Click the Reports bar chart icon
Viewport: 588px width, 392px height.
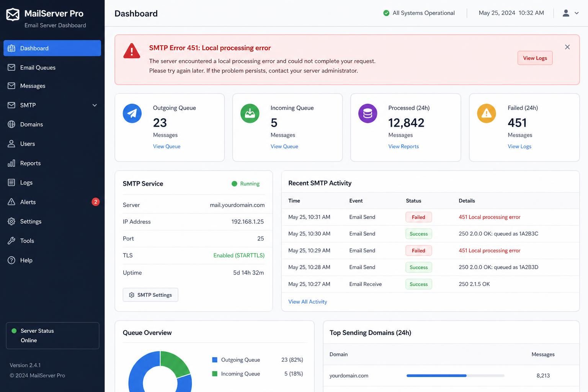[11, 163]
